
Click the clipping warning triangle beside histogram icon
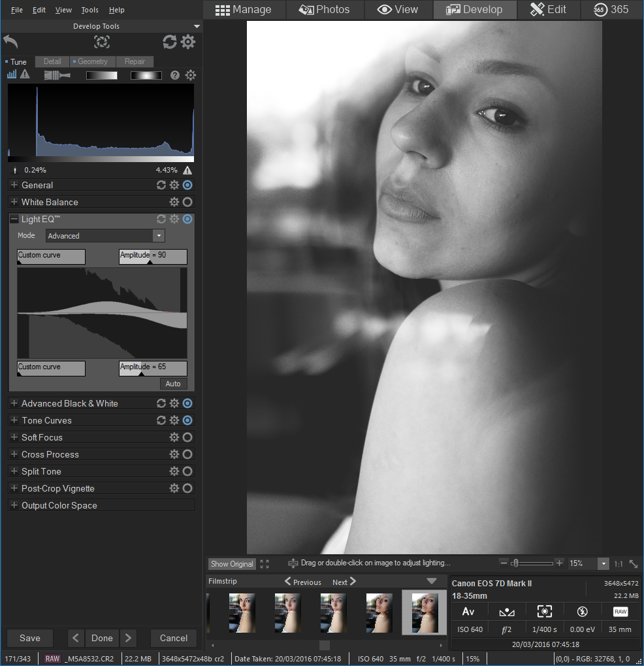point(25,75)
